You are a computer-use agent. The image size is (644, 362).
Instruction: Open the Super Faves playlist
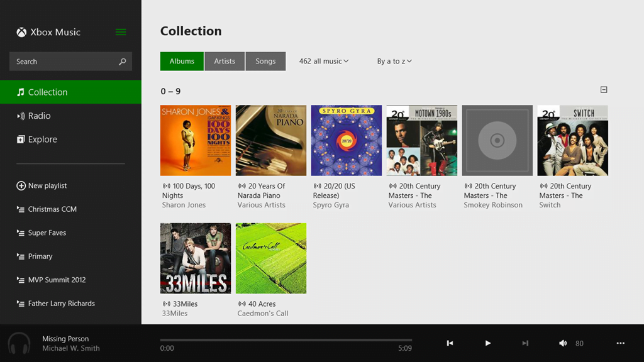tap(47, 233)
